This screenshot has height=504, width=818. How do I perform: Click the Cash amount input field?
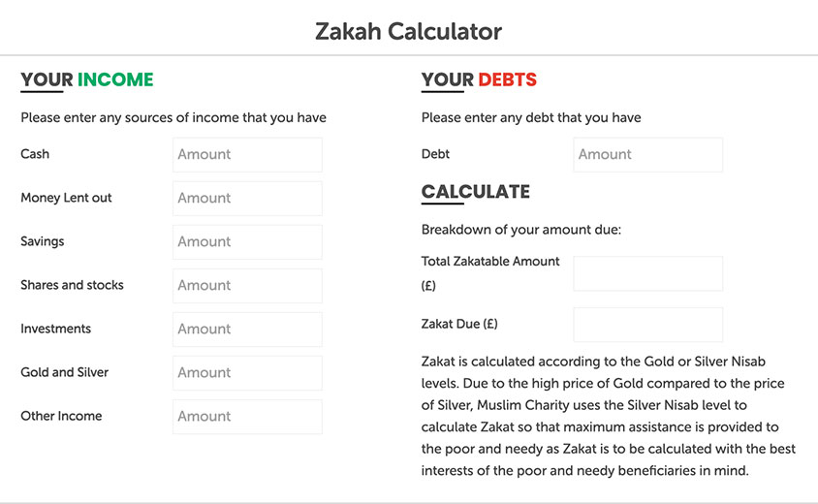tap(247, 154)
